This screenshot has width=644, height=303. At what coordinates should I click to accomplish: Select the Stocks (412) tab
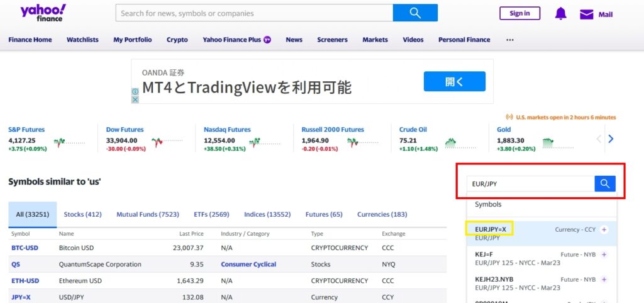click(82, 215)
